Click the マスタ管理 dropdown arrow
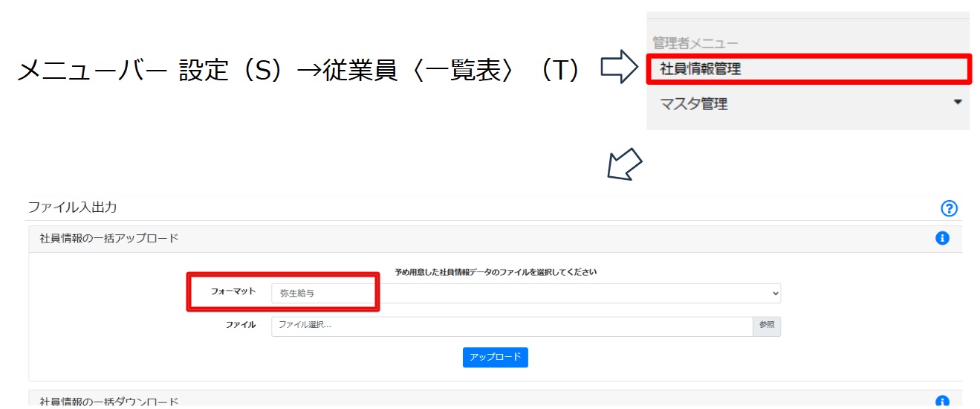The image size is (980, 409). (x=958, y=102)
